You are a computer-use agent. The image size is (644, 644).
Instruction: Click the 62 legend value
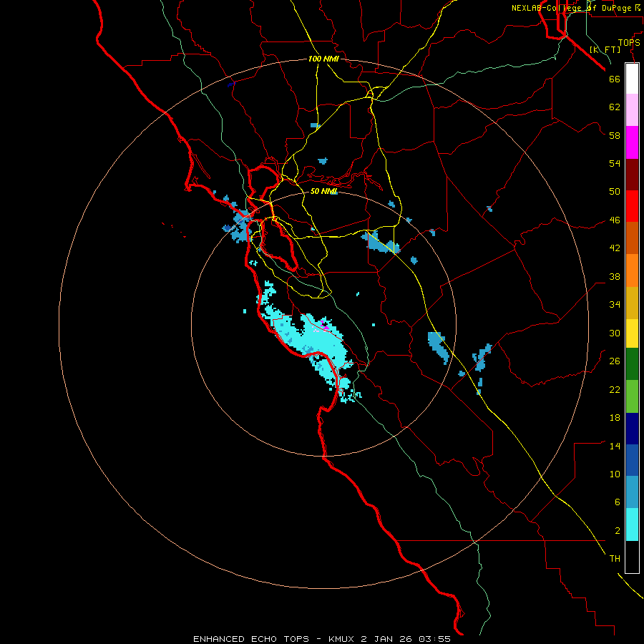pos(615,107)
